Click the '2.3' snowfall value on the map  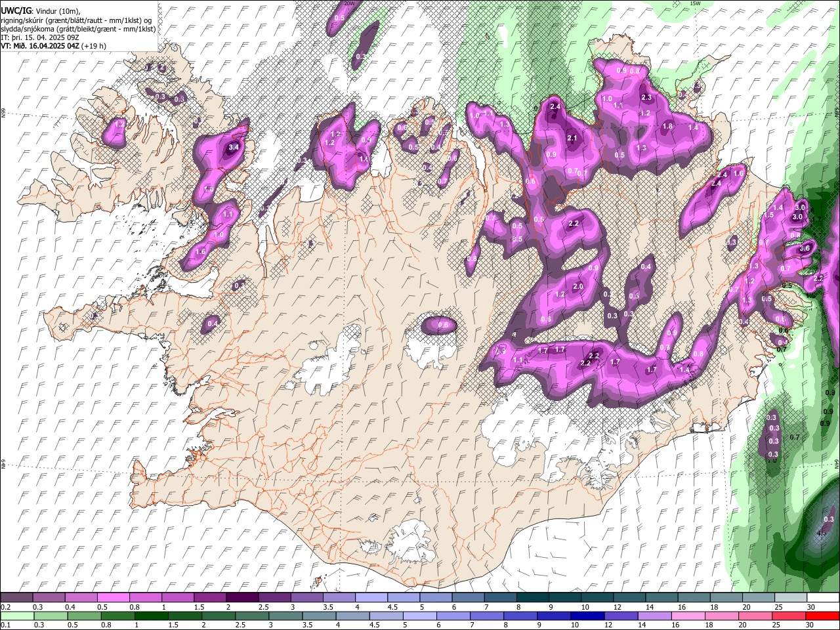tap(646, 97)
